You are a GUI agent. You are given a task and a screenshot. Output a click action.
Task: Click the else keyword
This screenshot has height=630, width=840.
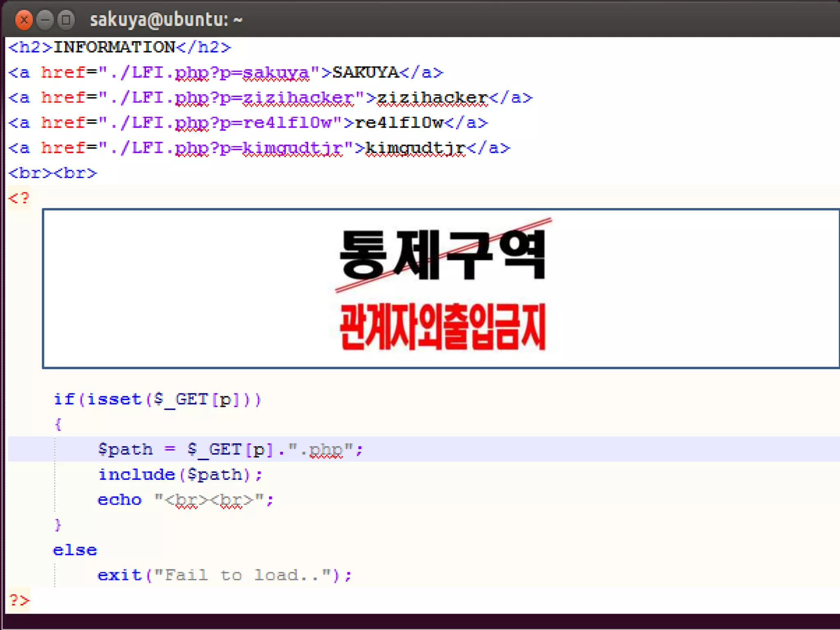tap(75, 550)
